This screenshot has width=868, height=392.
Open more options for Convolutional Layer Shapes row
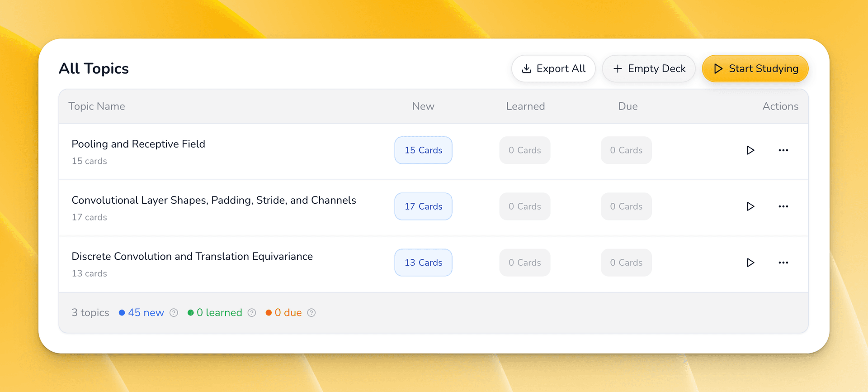(x=783, y=206)
